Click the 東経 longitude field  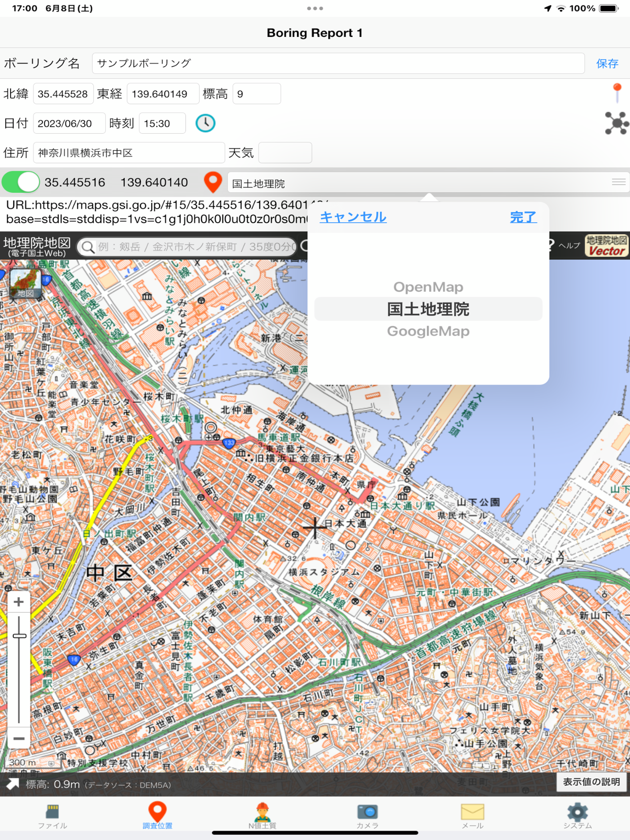[163, 93]
